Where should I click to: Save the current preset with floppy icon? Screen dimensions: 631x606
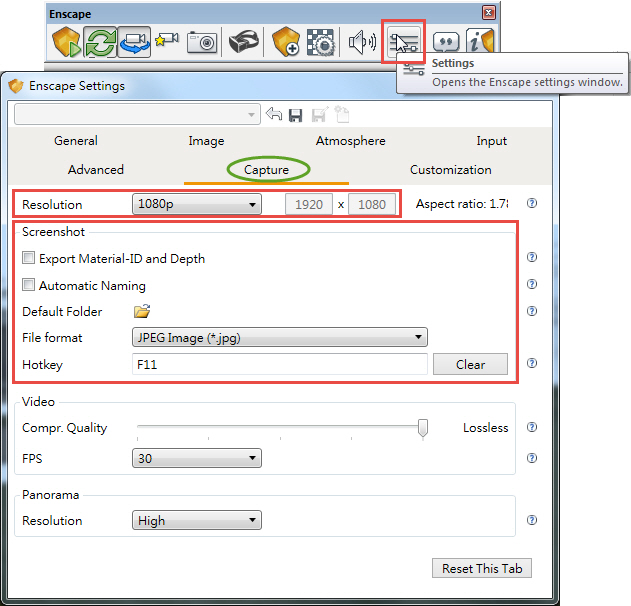[296, 115]
